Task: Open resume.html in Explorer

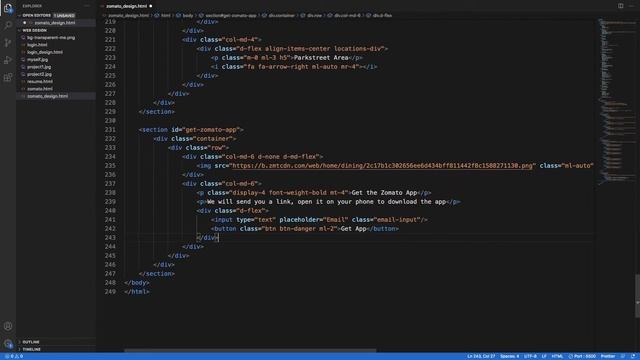Action: 40,81
